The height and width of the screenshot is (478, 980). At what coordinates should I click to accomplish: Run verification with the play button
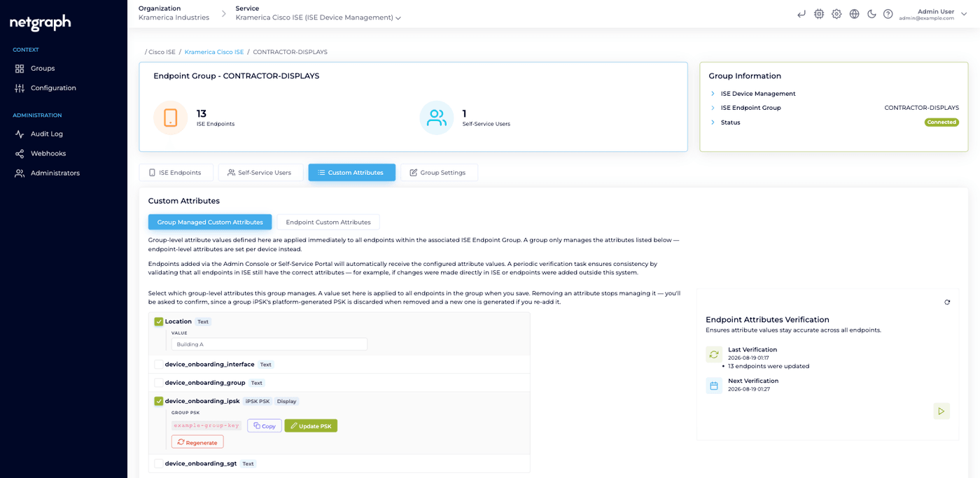coord(941,411)
